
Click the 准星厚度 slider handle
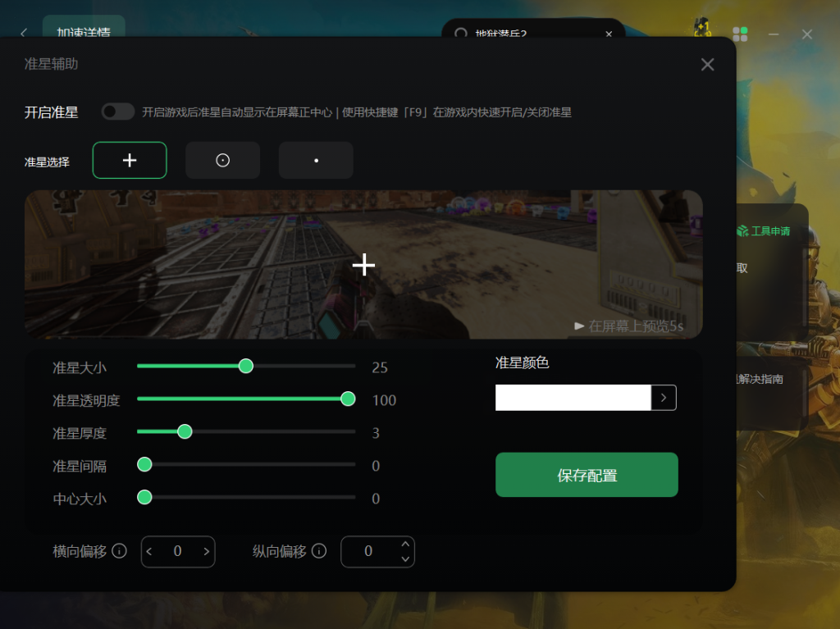click(x=185, y=431)
